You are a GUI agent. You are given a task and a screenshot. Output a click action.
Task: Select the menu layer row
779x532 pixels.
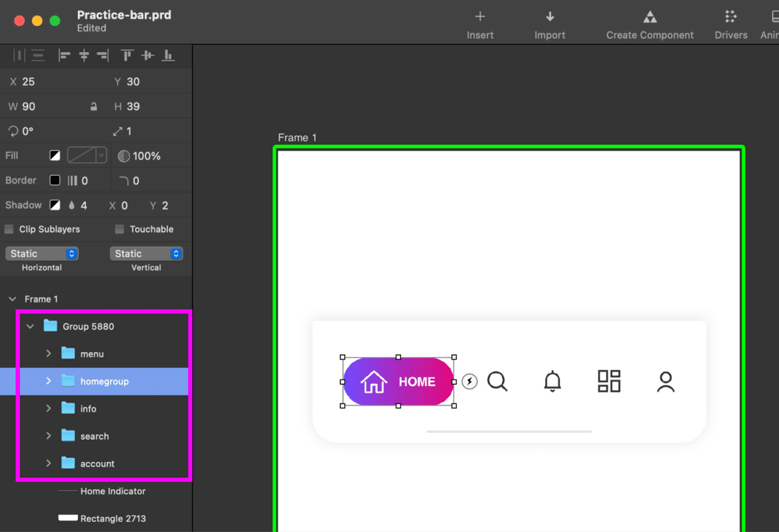pos(96,354)
